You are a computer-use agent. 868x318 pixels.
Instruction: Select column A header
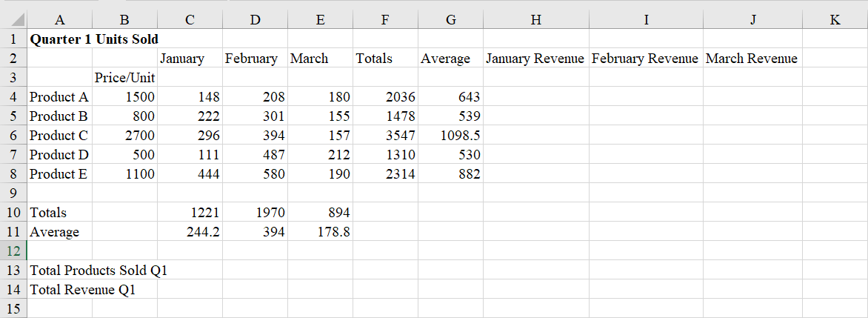[59, 20]
